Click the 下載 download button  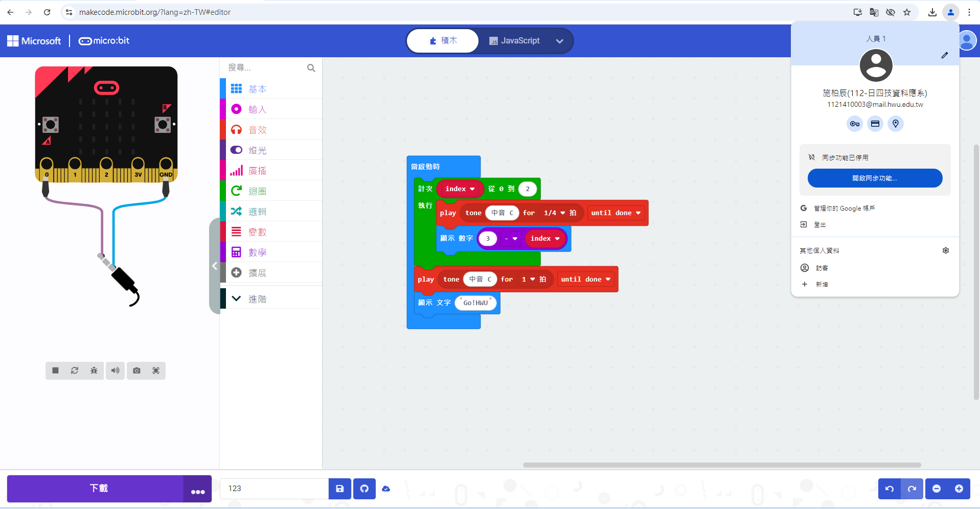click(98, 489)
